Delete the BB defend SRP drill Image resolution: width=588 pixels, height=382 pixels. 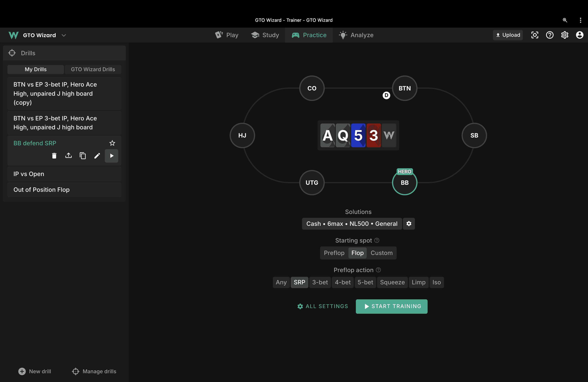(54, 156)
